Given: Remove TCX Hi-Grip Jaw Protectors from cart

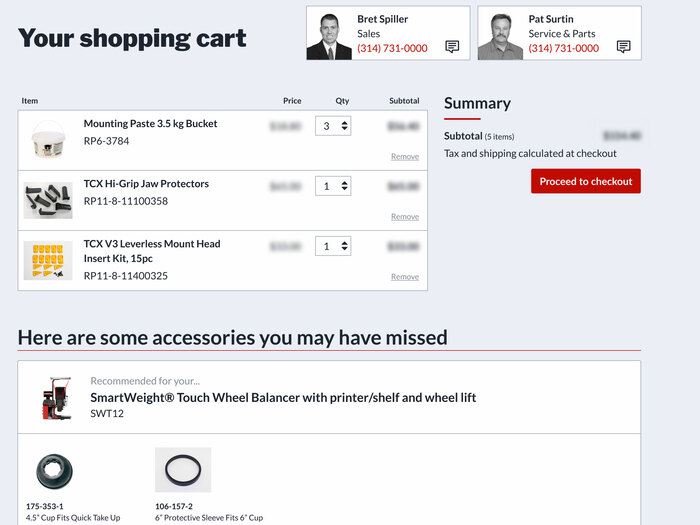Looking at the screenshot, I should (x=405, y=217).
